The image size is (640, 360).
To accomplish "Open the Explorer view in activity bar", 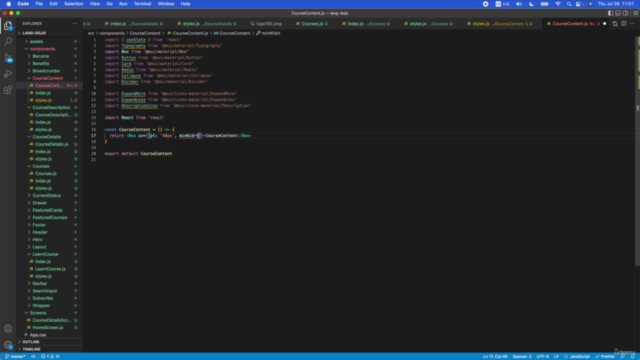I will [x=8, y=26].
